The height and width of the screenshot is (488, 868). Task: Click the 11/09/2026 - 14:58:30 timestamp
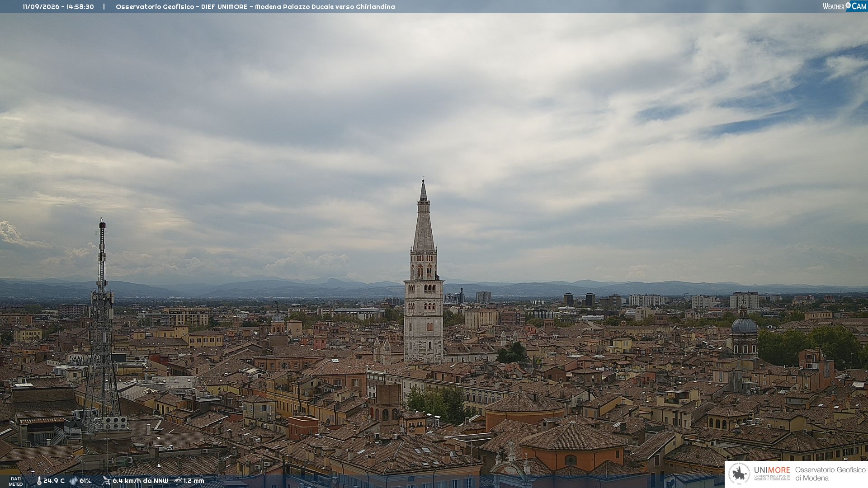click(x=58, y=7)
